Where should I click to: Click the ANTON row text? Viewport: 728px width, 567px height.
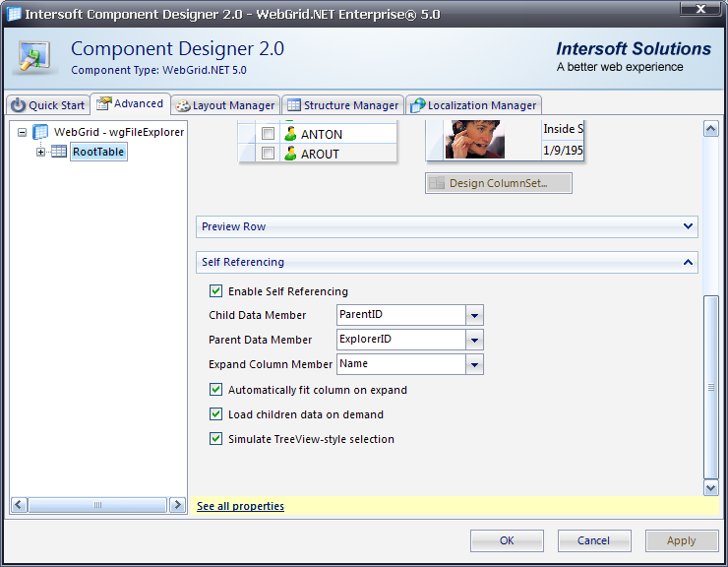(322, 134)
